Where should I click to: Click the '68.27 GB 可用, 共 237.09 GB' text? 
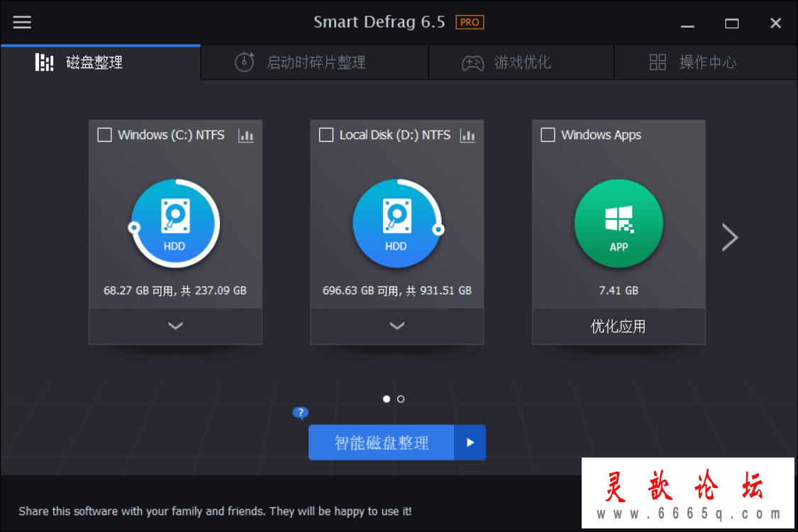pos(175,291)
